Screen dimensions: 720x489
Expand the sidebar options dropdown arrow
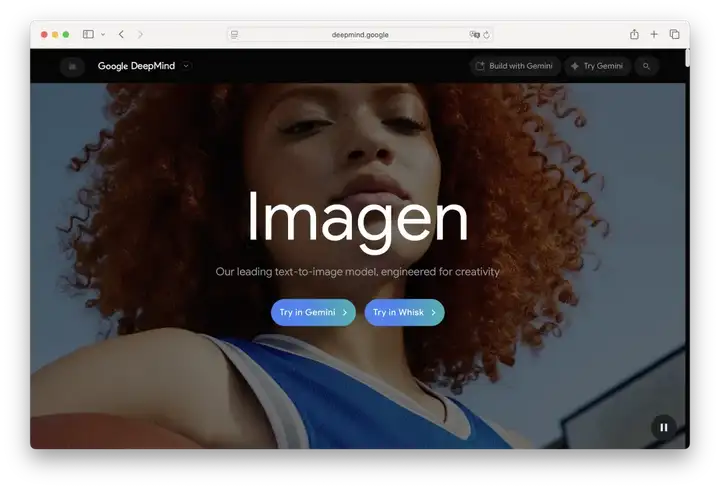[103, 34]
